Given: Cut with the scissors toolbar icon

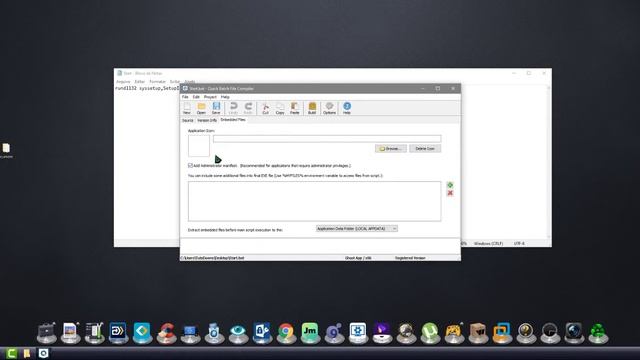Looking at the screenshot, I should 265,108.
